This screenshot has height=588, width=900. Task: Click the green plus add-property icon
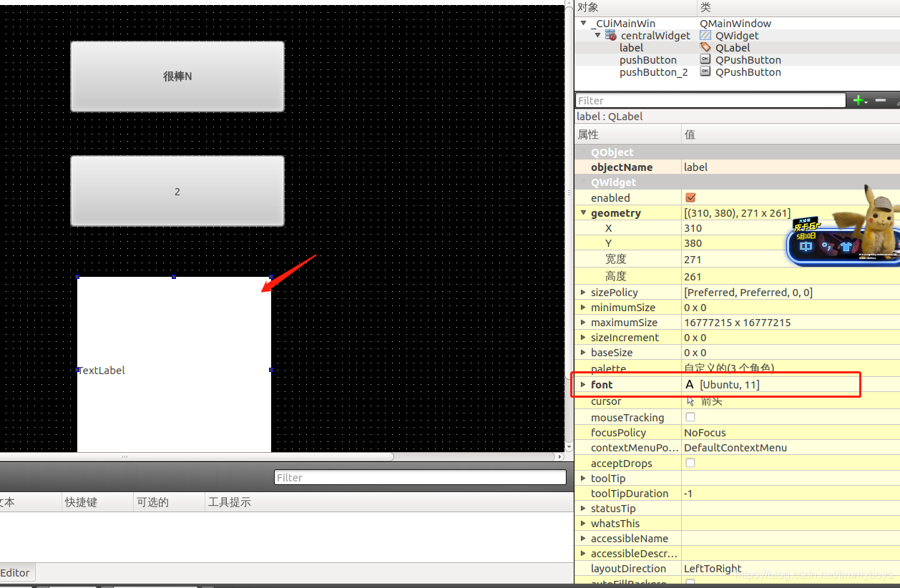click(860, 101)
